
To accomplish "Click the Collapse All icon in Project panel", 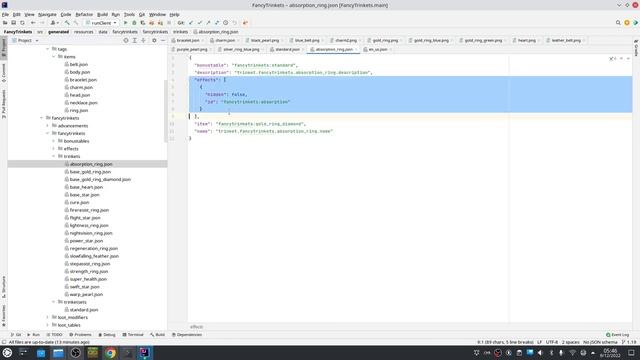I will 143,40.
